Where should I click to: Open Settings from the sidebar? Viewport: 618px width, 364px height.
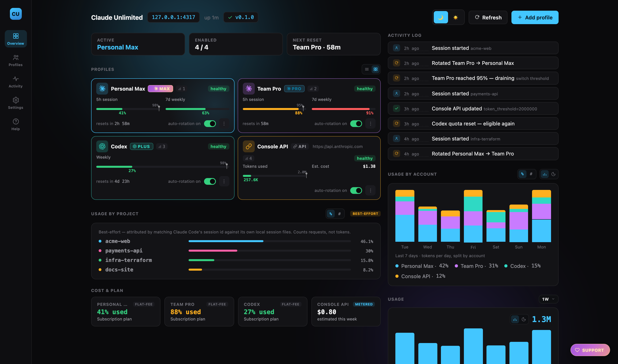[x=16, y=103]
